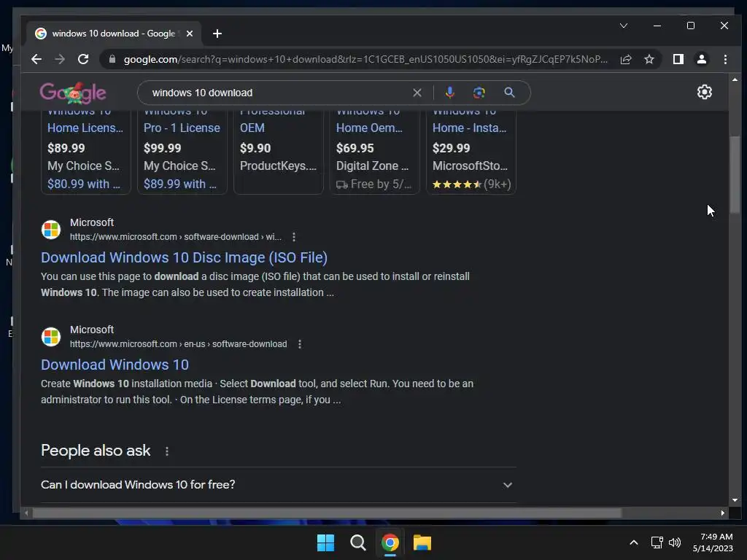Open Windows taskbar search
This screenshot has height=560, width=747.
357,542
